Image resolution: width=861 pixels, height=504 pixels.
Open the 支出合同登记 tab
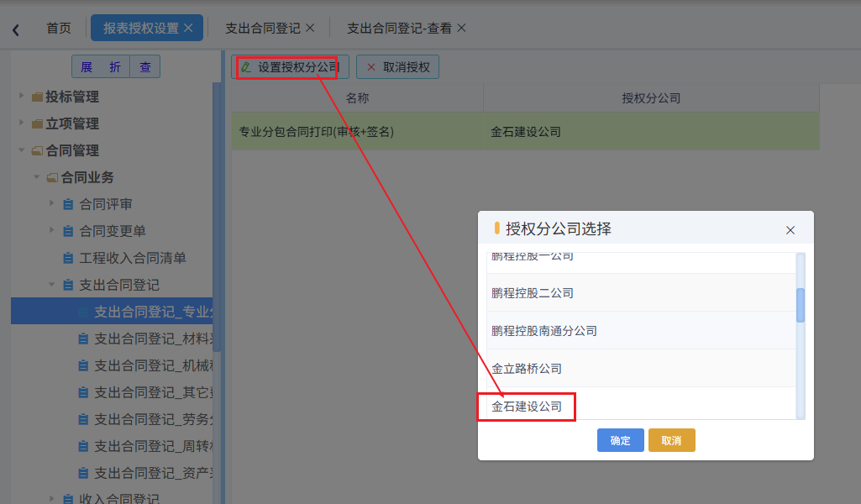(262, 28)
